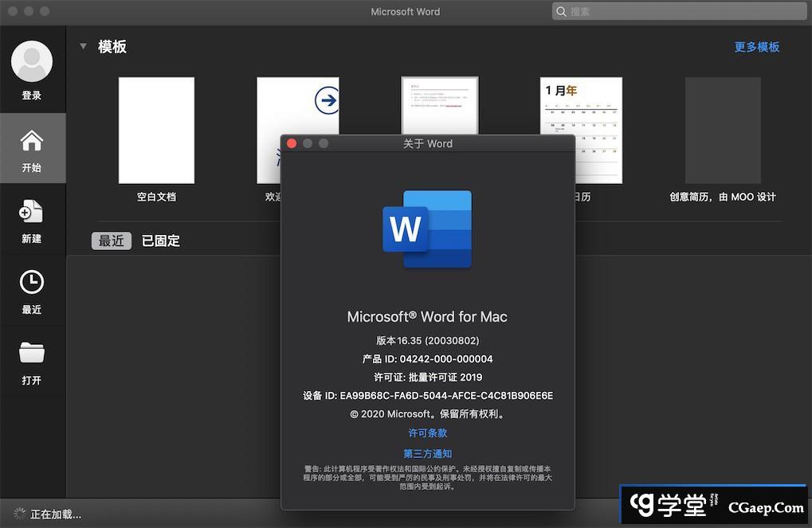Collapse the 模板 section disclosure triangle
The height and width of the screenshot is (528, 812).
(x=83, y=46)
